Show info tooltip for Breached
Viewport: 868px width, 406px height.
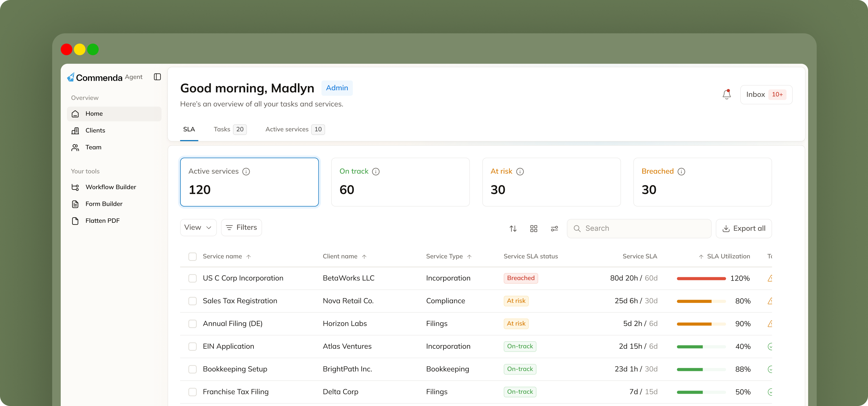point(681,172)
